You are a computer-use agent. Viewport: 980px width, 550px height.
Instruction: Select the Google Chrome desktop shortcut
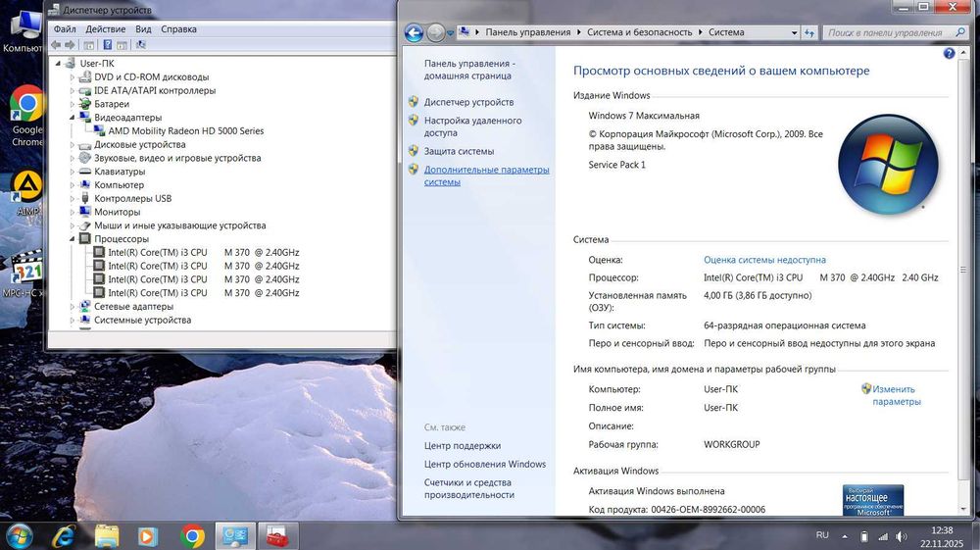tap(26, 117)
